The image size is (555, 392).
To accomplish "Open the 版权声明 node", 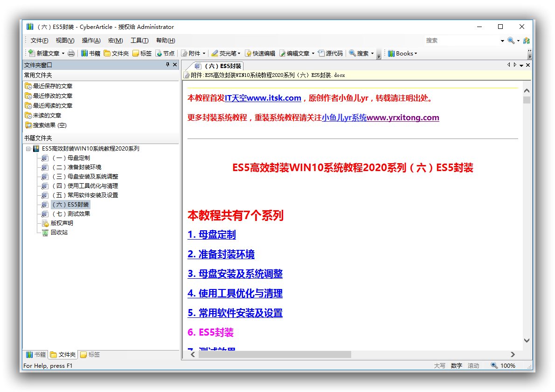I will 58,223.
